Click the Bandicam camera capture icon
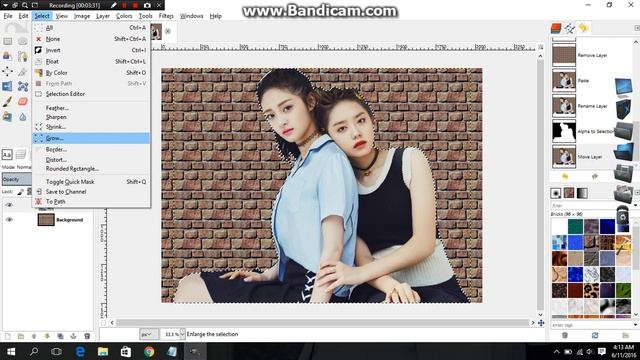The image size is (640, 360). 147,5
